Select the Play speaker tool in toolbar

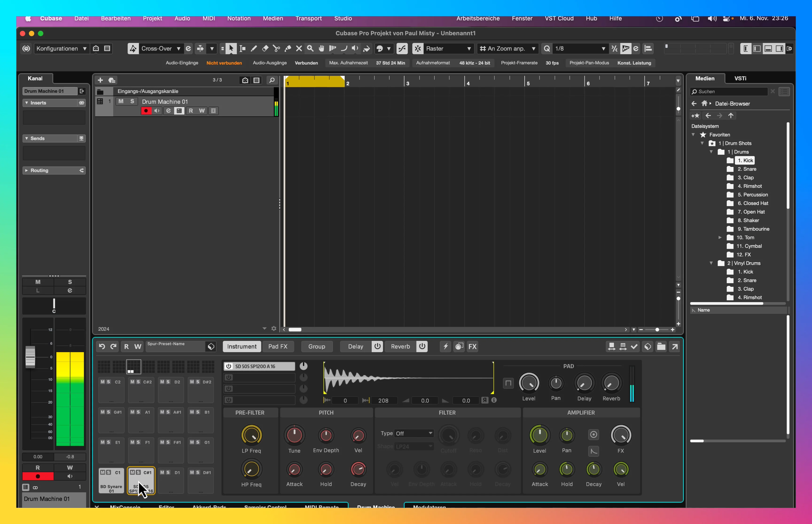pos(355,49)
